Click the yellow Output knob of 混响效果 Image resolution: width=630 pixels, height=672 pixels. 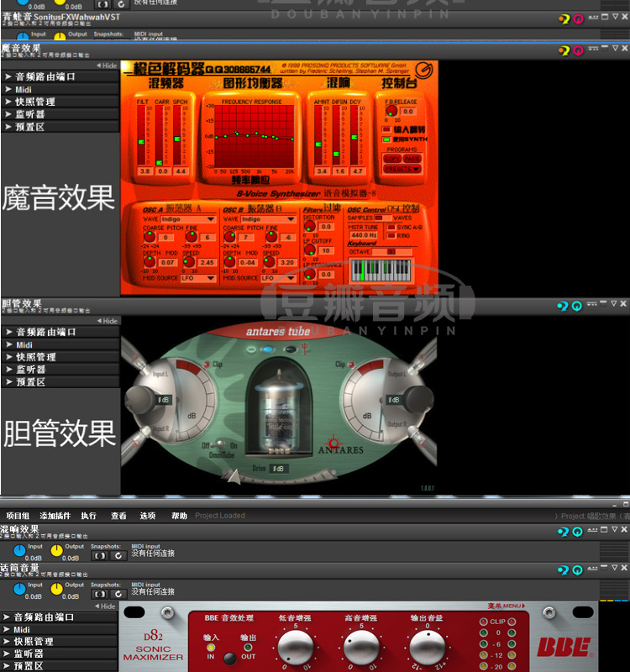click(x=56, y=551)
